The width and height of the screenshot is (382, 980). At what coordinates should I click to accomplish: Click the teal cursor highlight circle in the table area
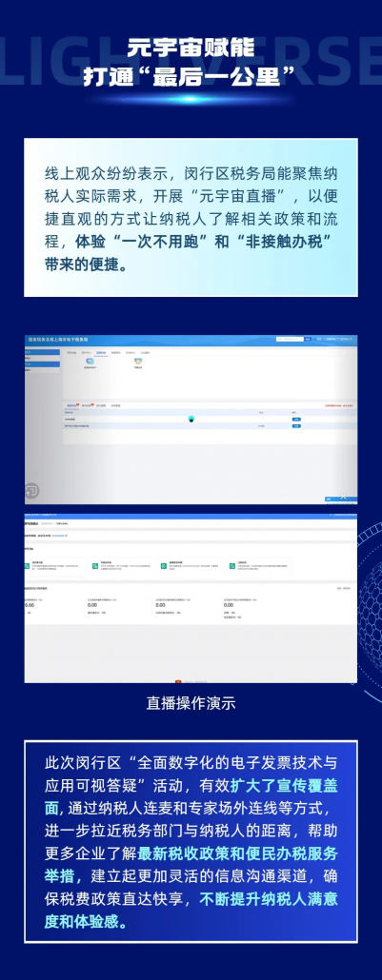point(191,419)
